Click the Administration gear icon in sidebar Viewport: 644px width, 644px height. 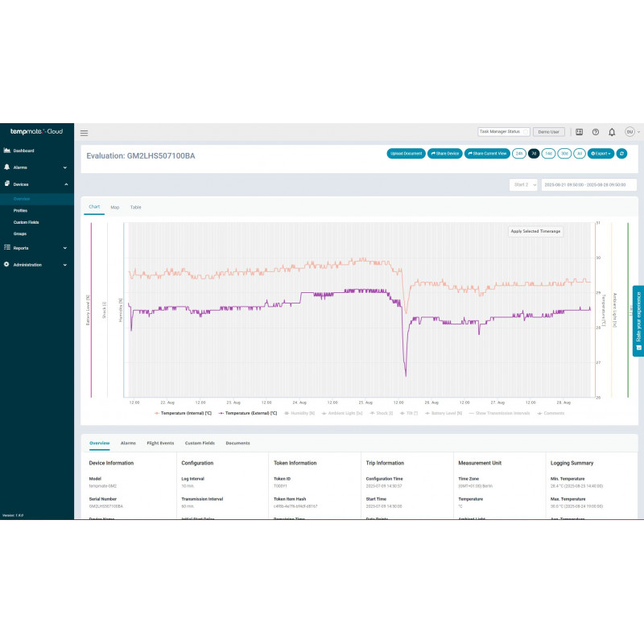(7, 264)
